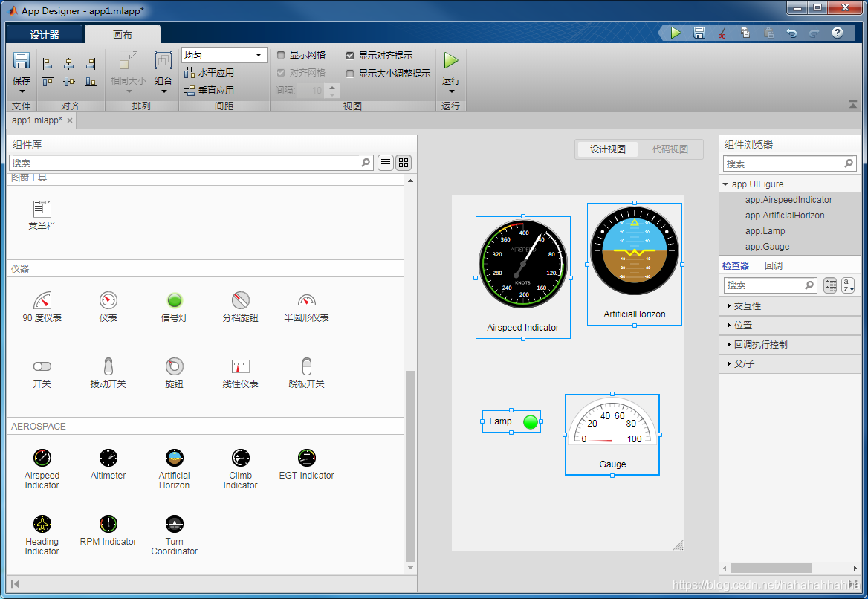
Task: Enable the 显示网格 checkbox
Action: pos(280,54)
